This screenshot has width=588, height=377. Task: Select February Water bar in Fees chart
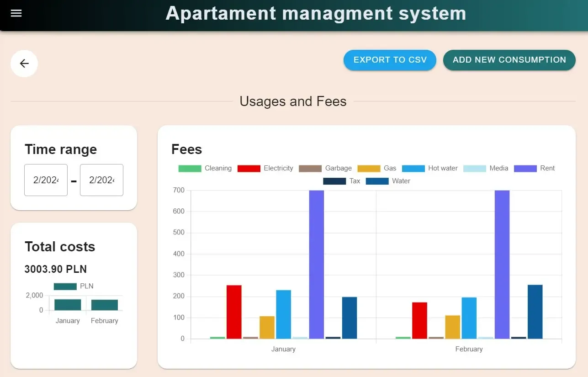pos(535,312)
